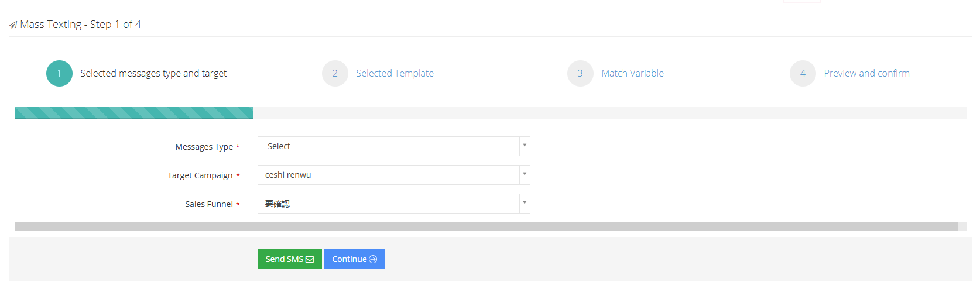Go to the Match Variable step
The width and height of the screenshot is (980, 303).
pyautogui.click(x=632, y=73)
